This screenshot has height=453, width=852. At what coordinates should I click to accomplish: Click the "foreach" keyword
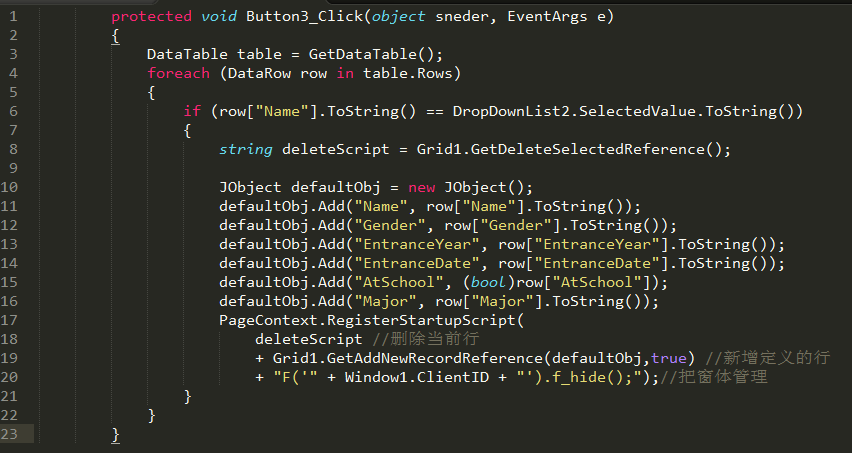click(178, 73)
